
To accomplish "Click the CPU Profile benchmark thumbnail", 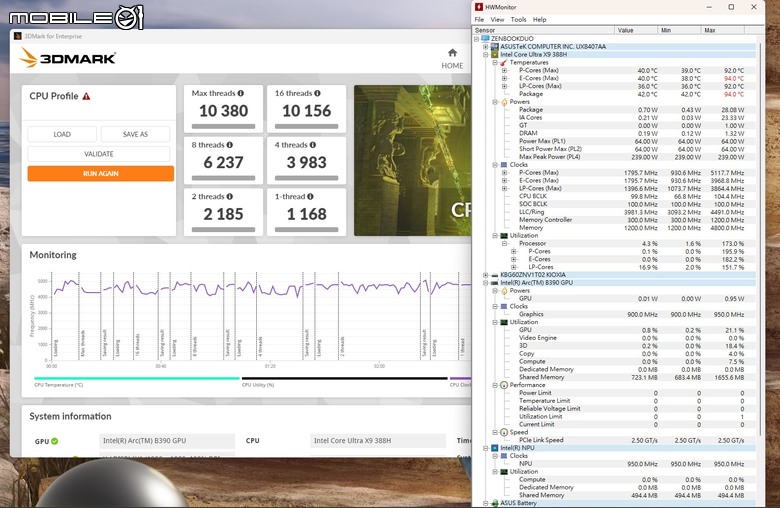I will click(412, 160).
